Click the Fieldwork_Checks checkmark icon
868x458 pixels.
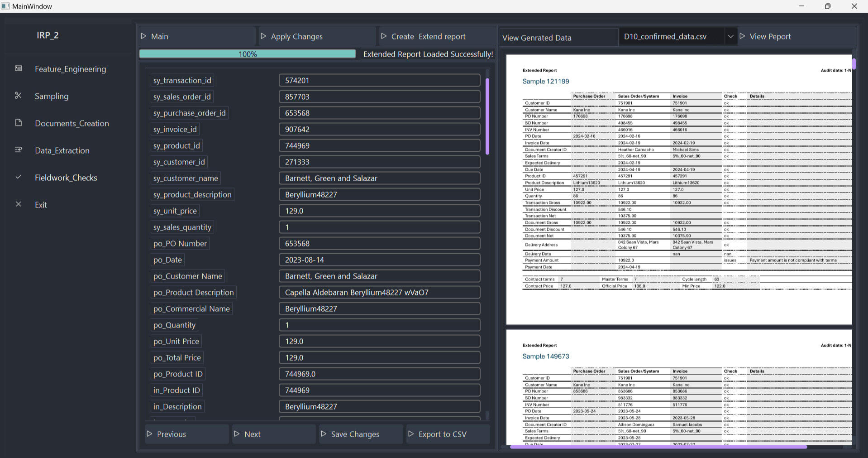(x=18, y=177)
